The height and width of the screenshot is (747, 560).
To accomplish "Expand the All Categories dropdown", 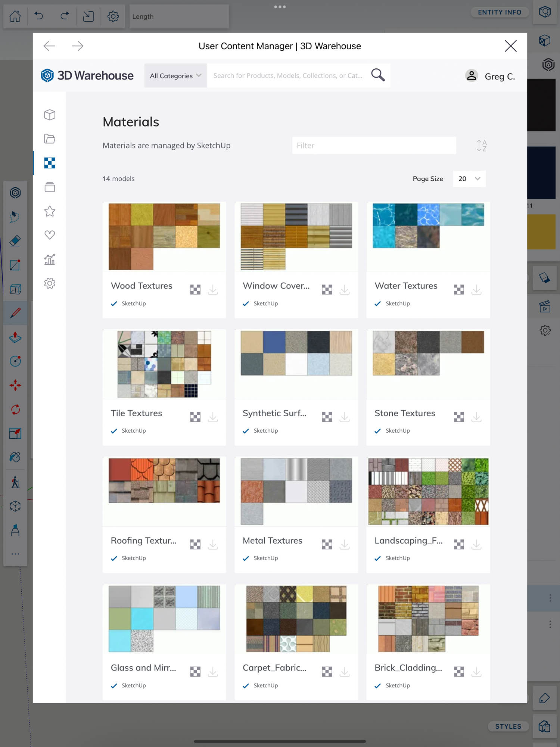I will 175,76.
